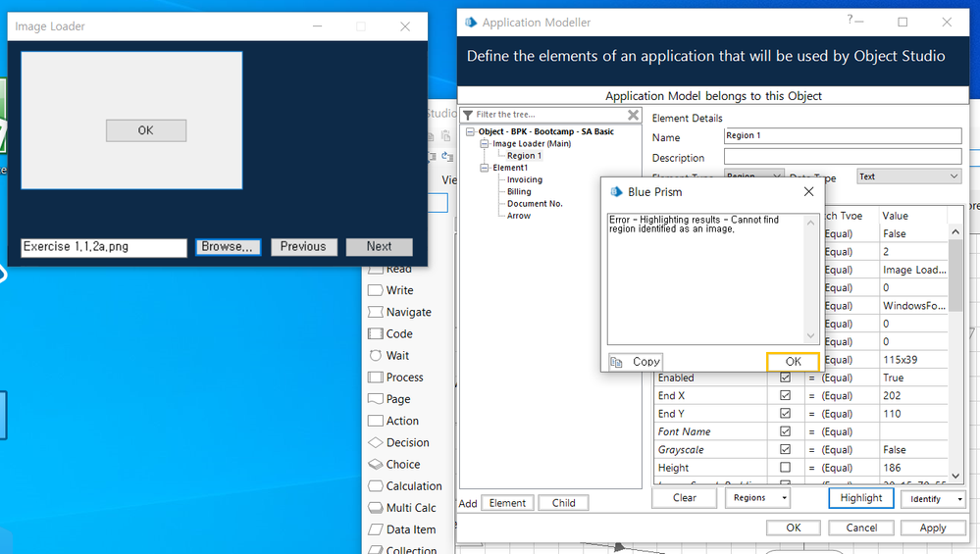Click Next in Image Loader window
This screenshot has width=980, height=554.
[x=380, y=247]
